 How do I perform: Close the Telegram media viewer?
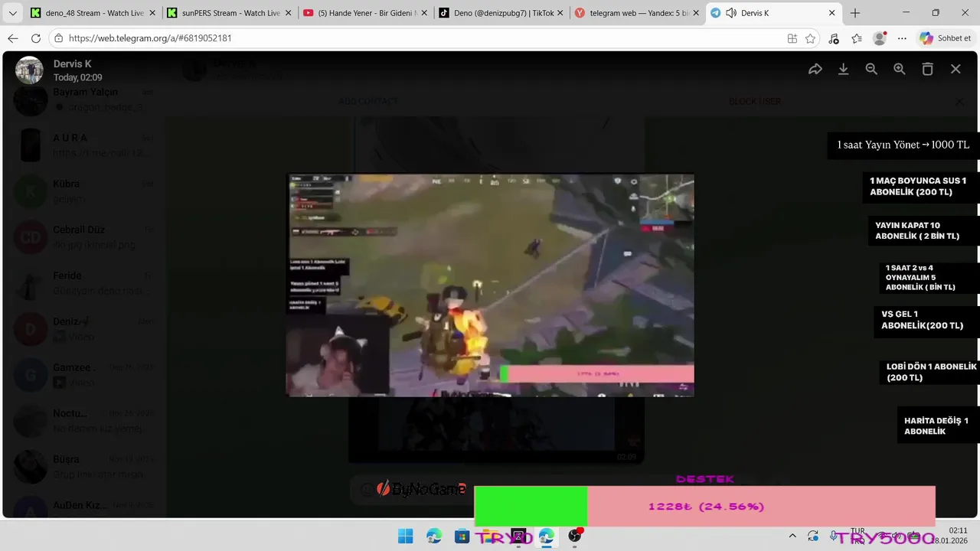[x=955, y=69]
